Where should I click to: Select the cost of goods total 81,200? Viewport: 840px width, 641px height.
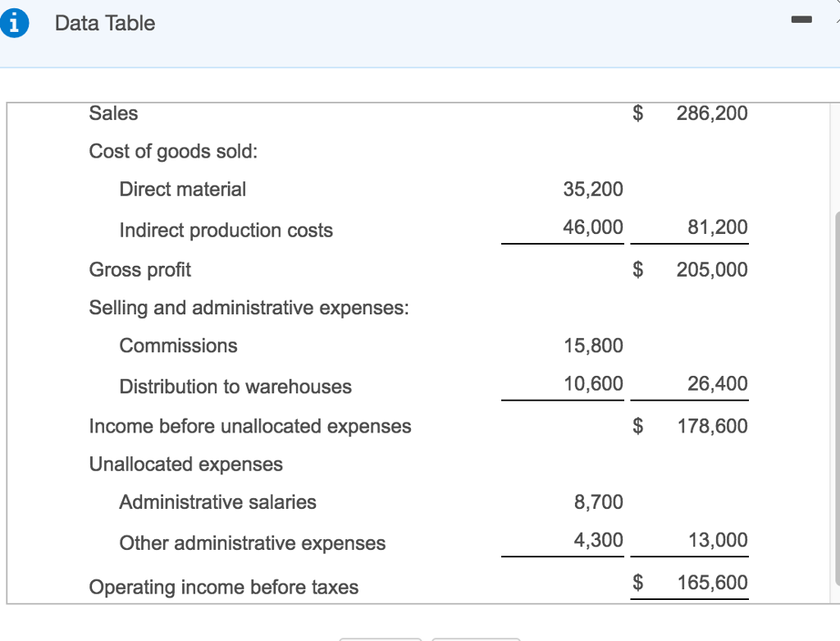click(x=718, y=227)
